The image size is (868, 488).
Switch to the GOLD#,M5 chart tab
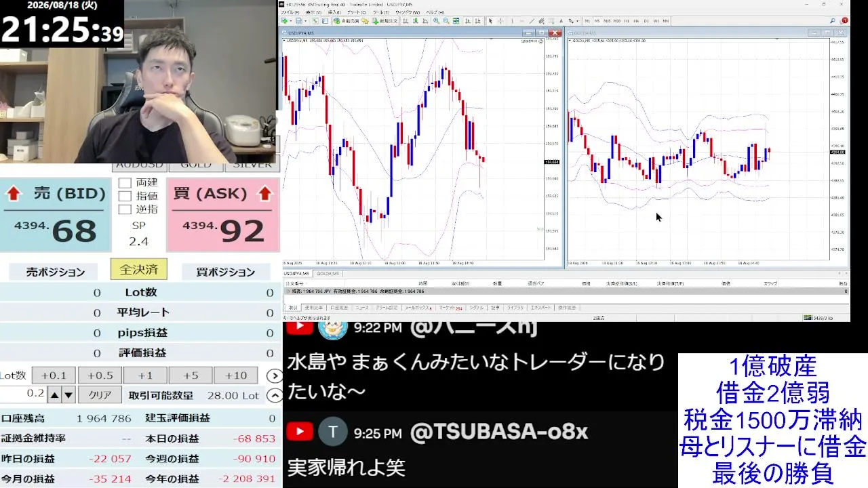click(x=328, y=274)
